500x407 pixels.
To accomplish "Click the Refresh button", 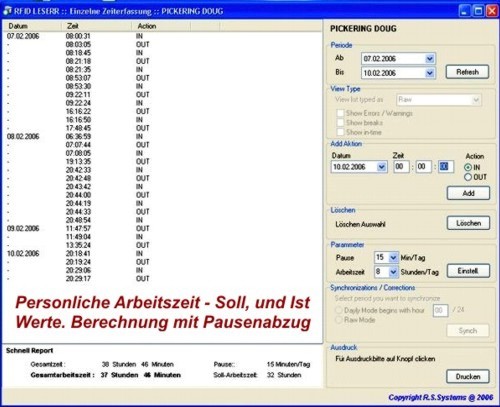I will pos(467,72).
